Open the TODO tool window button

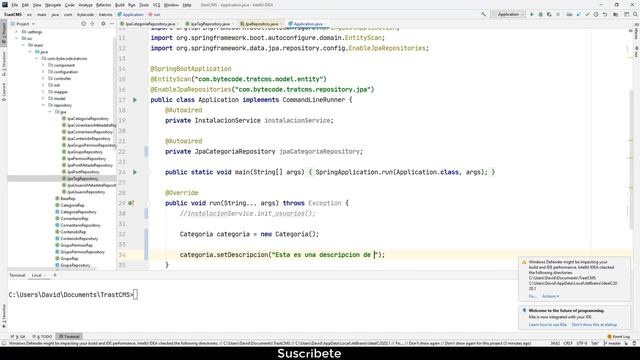click(42, 336)
